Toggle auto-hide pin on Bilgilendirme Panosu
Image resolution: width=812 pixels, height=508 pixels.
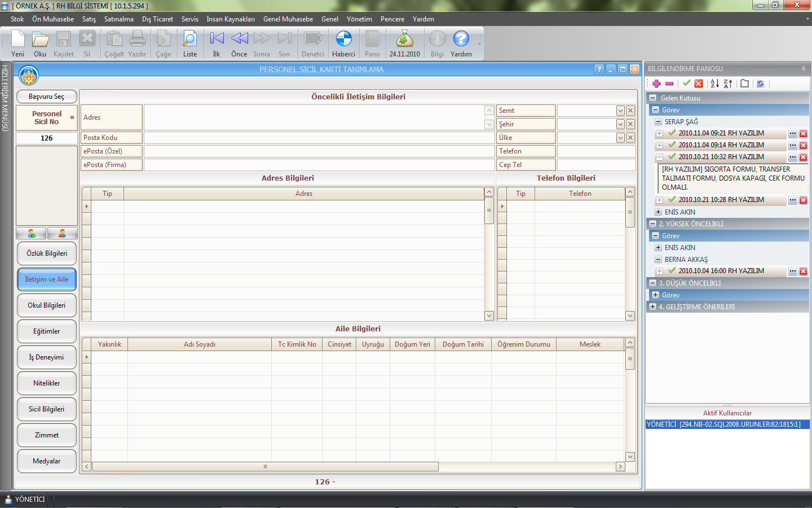point(804,69)
